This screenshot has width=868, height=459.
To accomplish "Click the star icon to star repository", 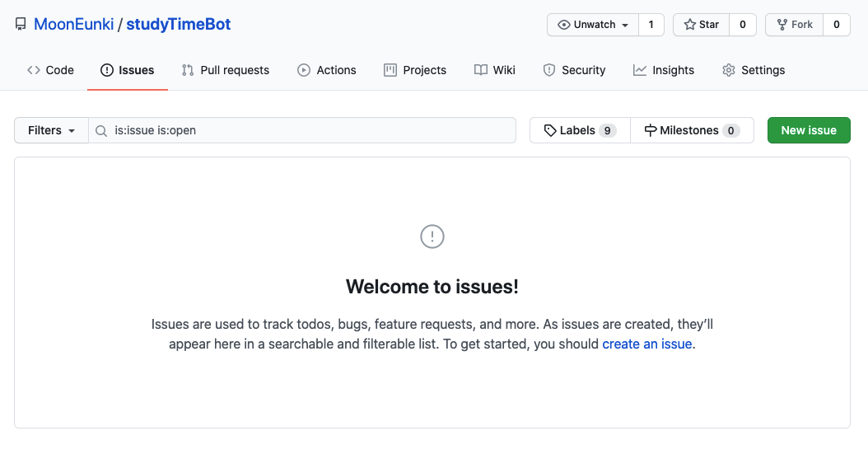I will 689,25.
